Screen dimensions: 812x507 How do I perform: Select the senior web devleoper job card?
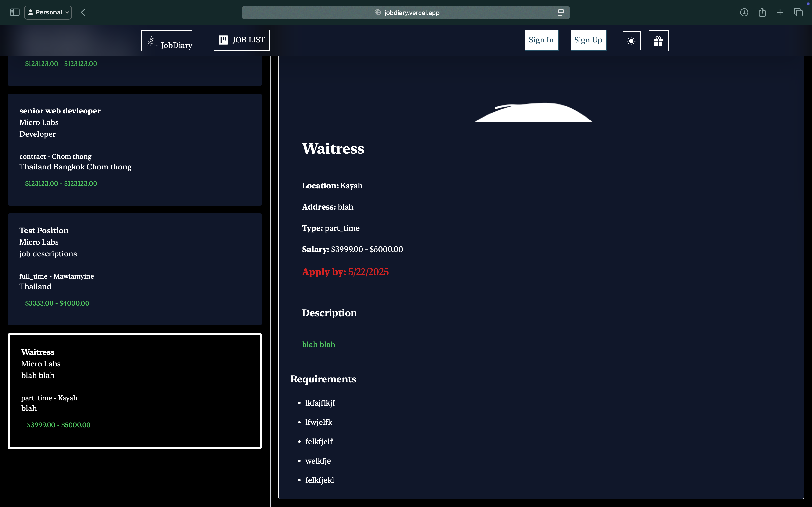(x=135, y=149)
